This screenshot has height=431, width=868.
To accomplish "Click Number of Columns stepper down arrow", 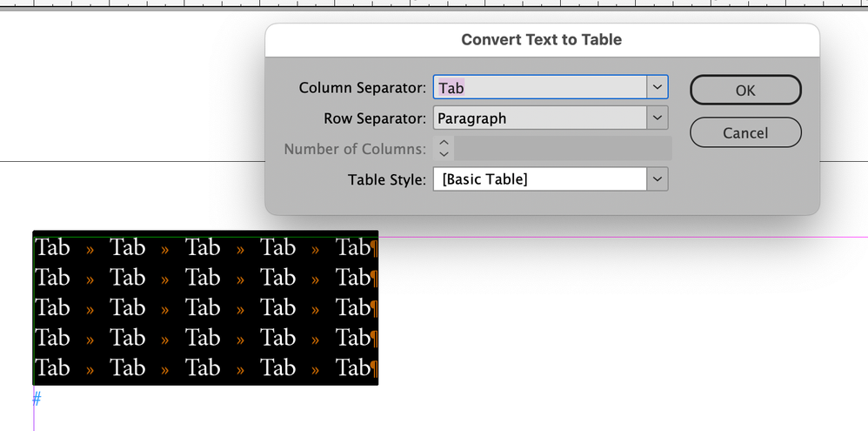I will [444, 154].
